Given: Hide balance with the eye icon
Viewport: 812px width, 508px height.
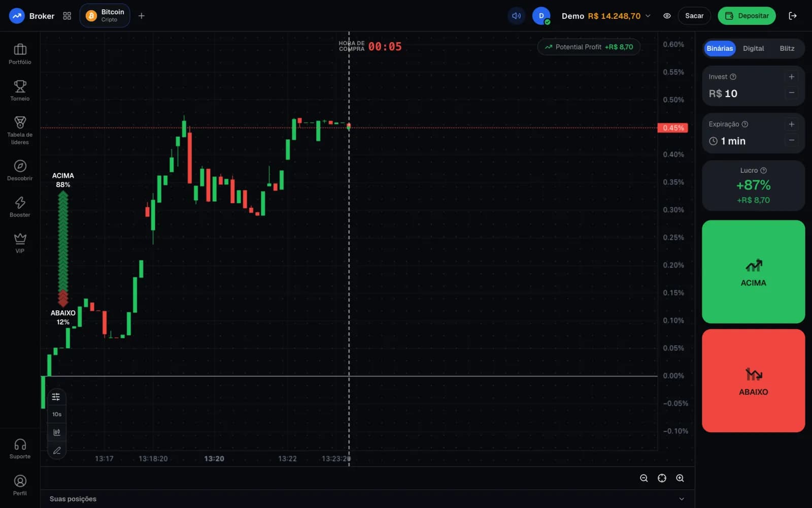Looking at the screenshot, I should click(x=667, y=16).
